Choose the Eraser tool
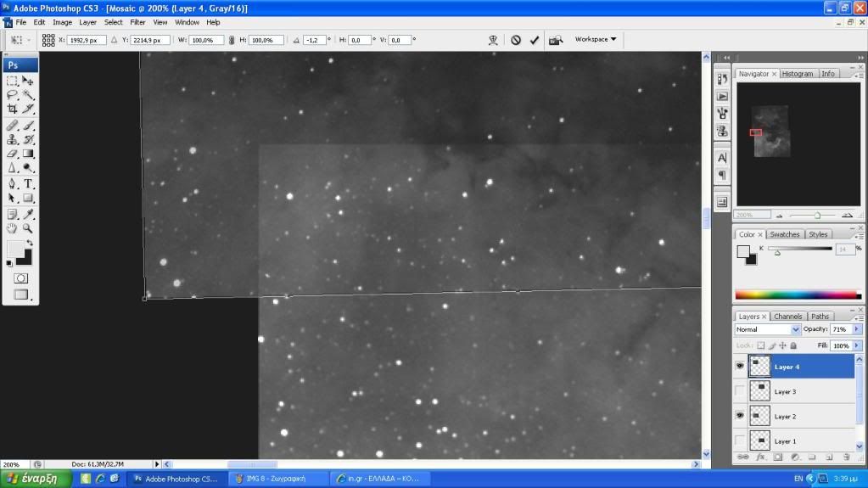 click(12, 154)
